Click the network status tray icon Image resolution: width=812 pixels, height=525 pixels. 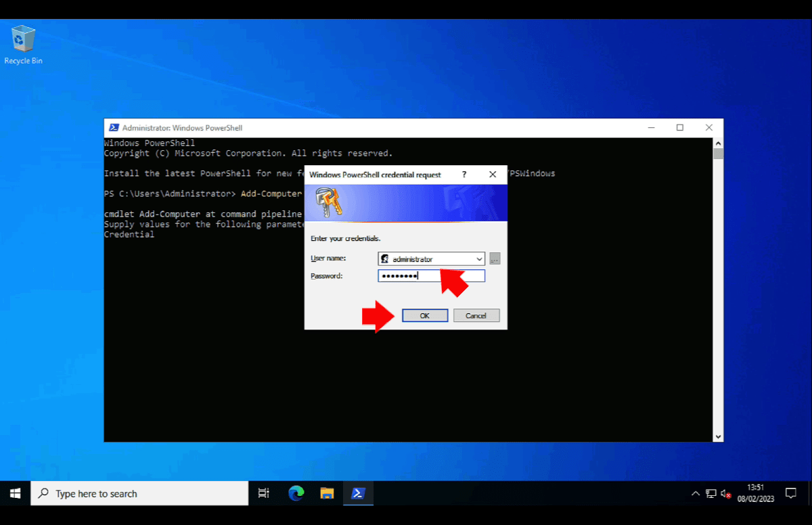click(x=710, y=493)
